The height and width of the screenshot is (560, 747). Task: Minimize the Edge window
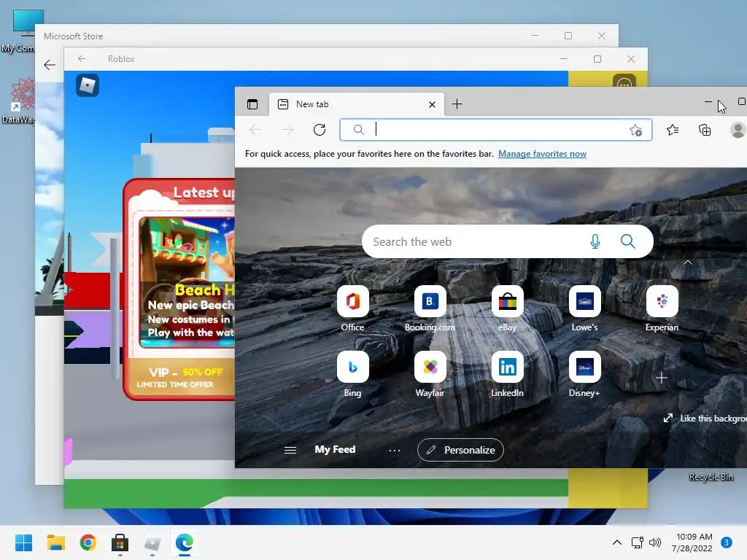[x=708, y=101]
